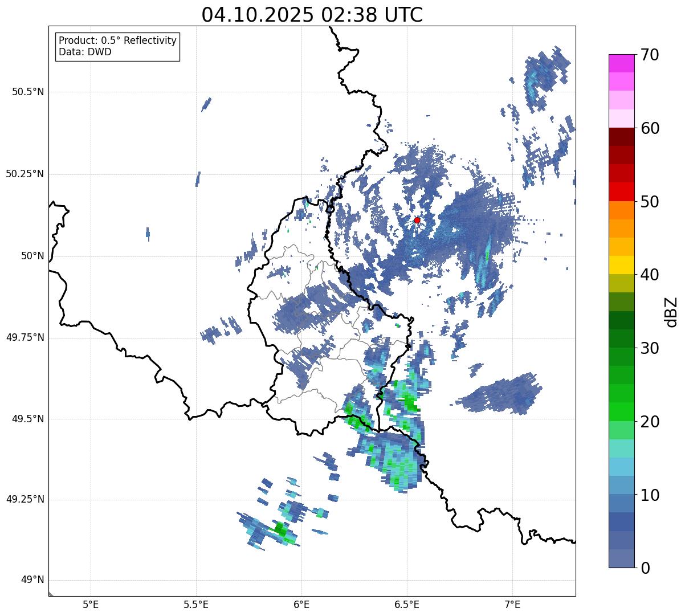
Task: Click the 49.5°N latitude label
Action: tap(28, 419)
